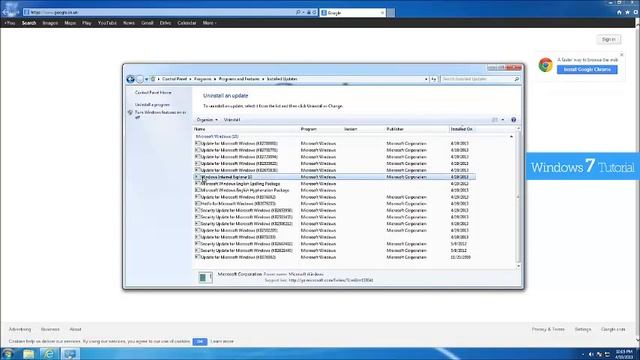This screenshot has height=360, width=640.
Task: Change view using the view icon
Action: click(495, 120)
